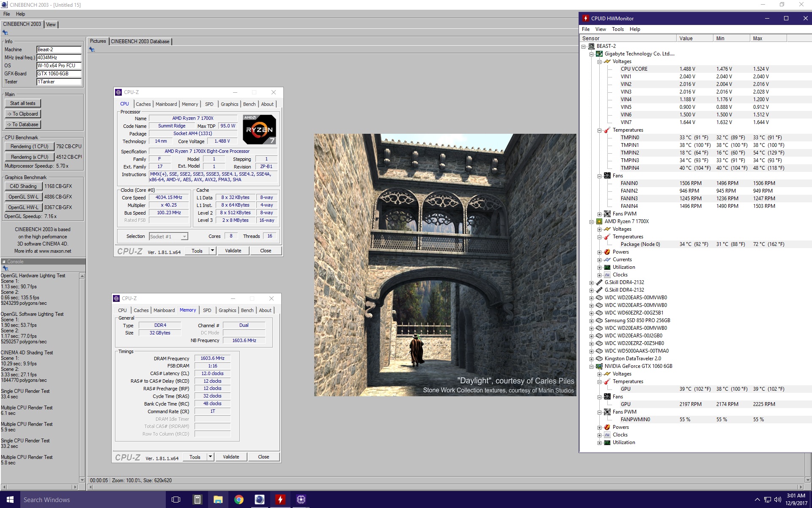Click the To Database button
The height and width of the screenshot is (508, 812).
coord(23,124)
